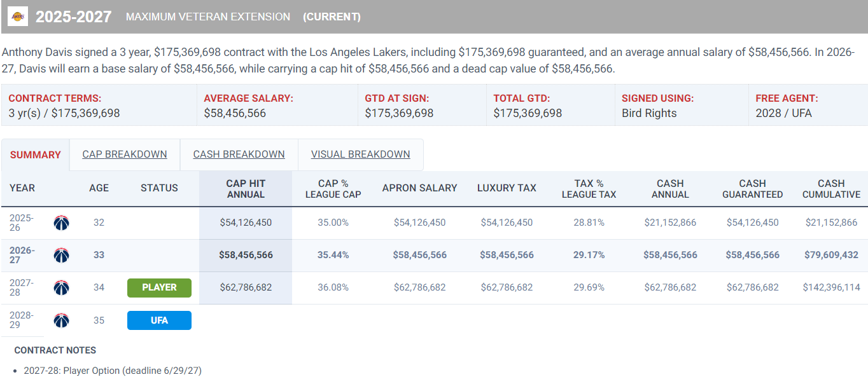
Task: Click the Signed Using Bird Rights box
Action: point(682,105)
